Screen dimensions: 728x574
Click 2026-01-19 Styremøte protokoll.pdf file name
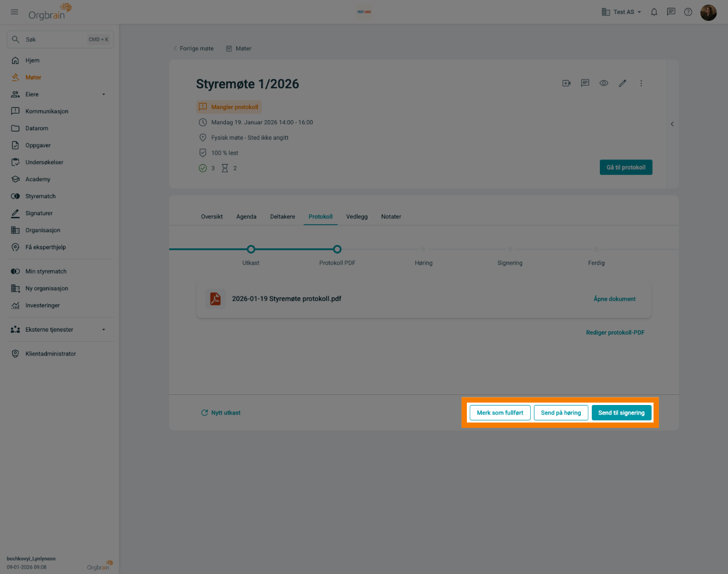point(287,299)
